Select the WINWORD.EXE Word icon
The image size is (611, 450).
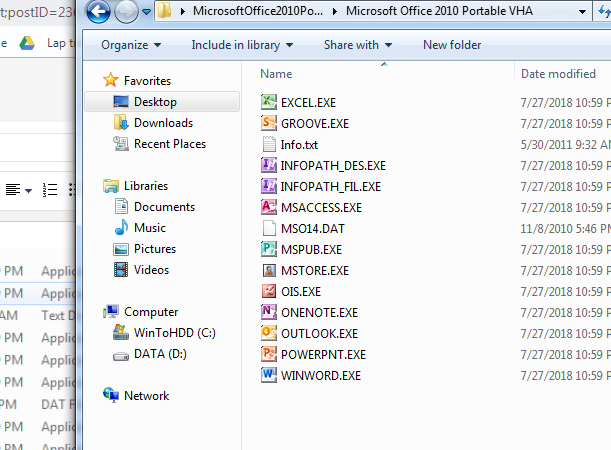(x=269, y=376)
